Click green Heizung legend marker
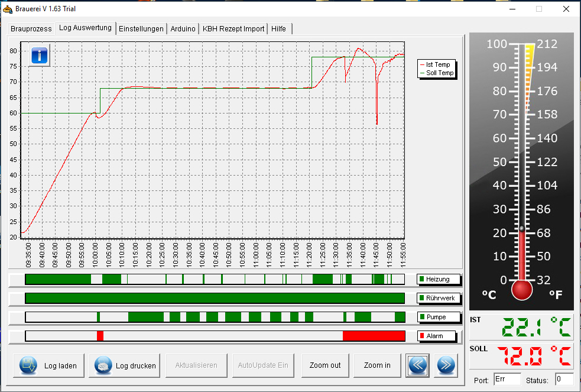The width and height of the screenshot is (581, 392). pos(421,279)
